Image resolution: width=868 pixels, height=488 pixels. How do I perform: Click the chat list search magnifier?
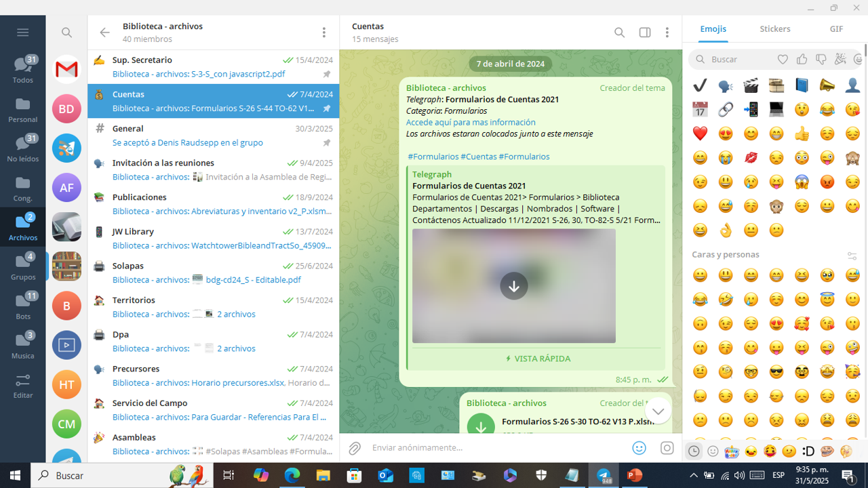[x=66, y=33]
